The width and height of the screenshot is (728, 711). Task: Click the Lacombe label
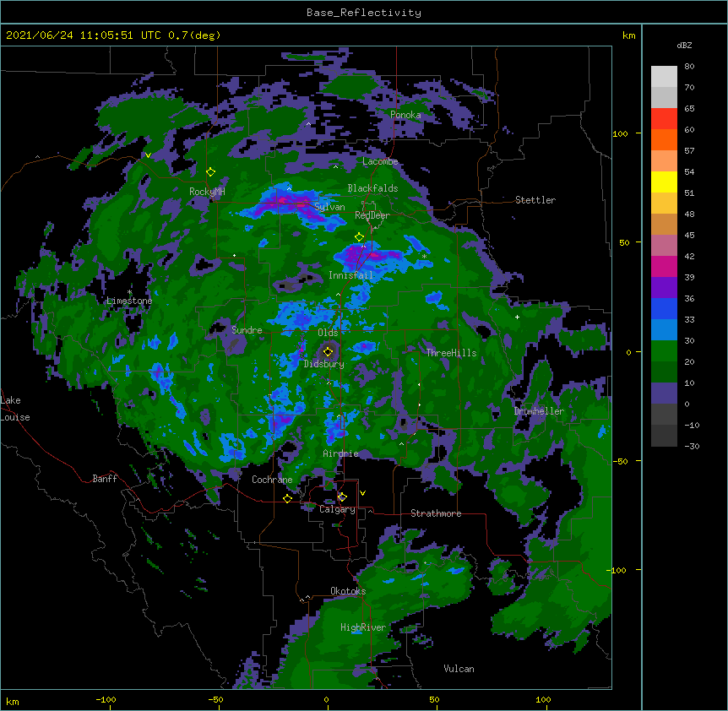click(x=380, y=161)
